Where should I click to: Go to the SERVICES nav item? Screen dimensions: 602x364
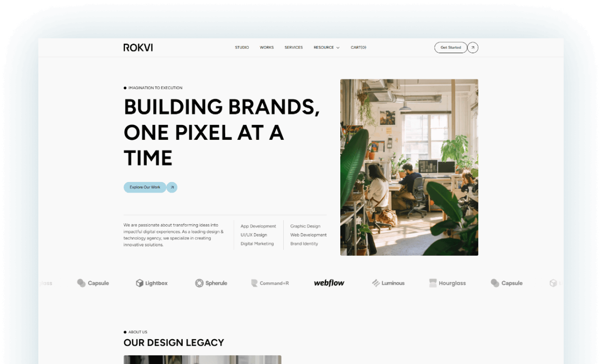coord(294,47)
